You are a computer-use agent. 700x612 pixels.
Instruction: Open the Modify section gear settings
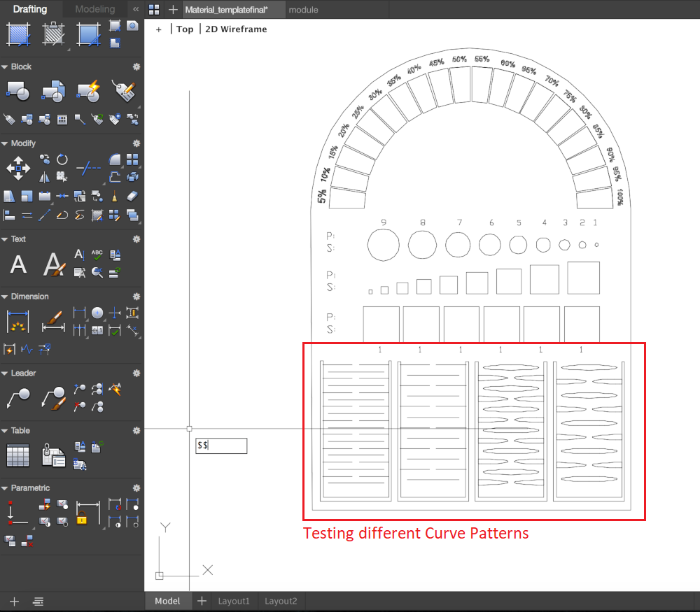(x=136, y=143)
